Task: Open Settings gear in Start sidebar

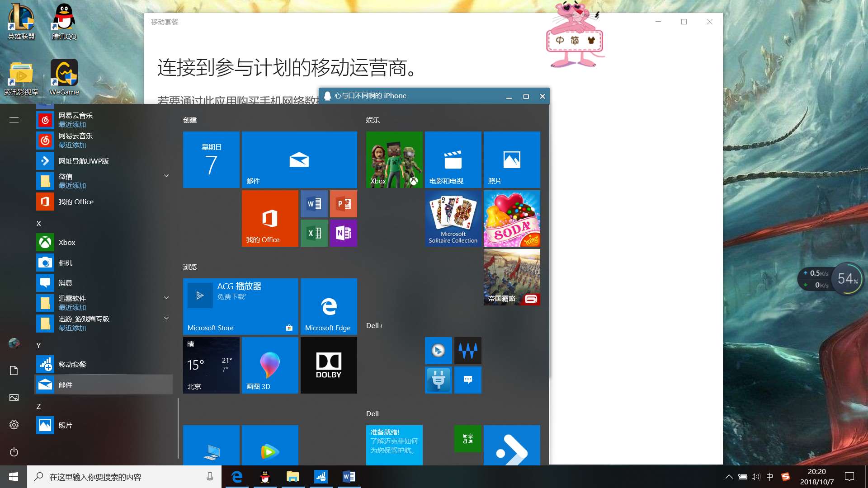Action: click(x=14, y=425)
